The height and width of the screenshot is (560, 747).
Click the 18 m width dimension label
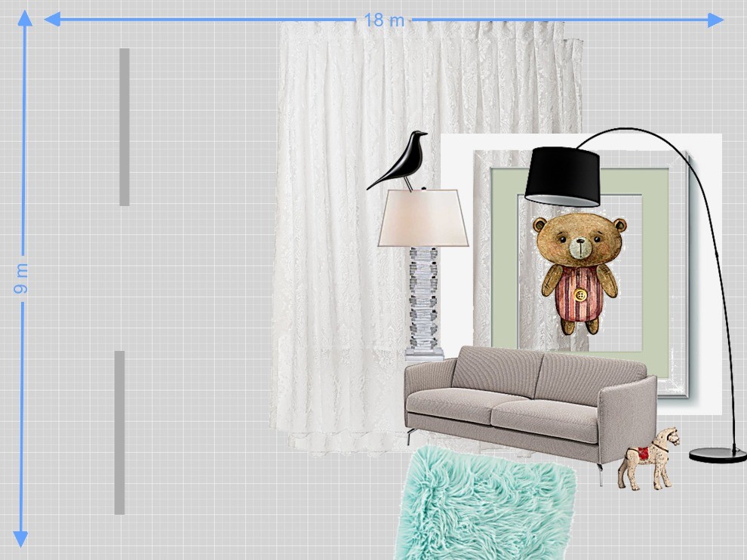[384, 20]
